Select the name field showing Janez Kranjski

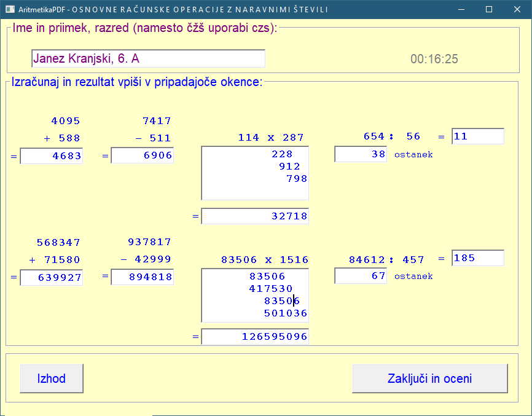tap(148, 58)
